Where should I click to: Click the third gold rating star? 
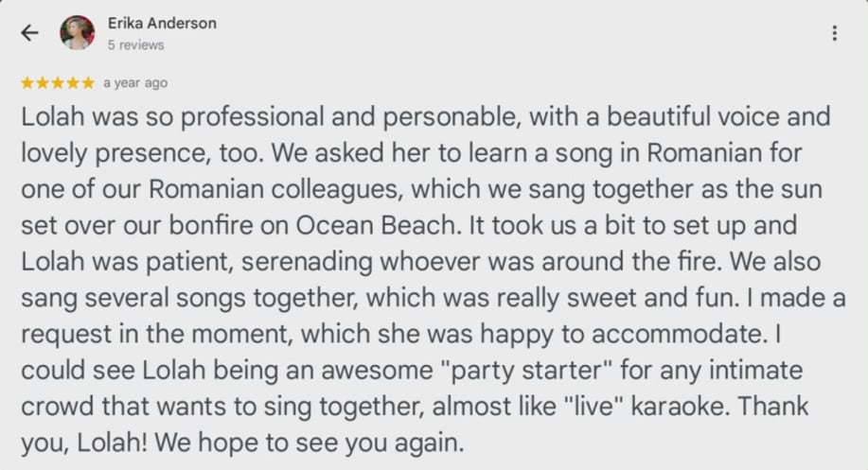[x=57, y=83]
